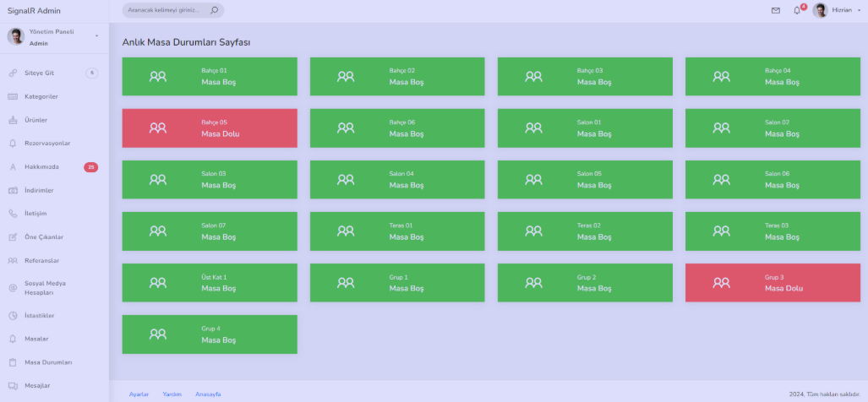Click the search magnifier icon
This screenshot has width=868, height=402.
coord(214,10)
